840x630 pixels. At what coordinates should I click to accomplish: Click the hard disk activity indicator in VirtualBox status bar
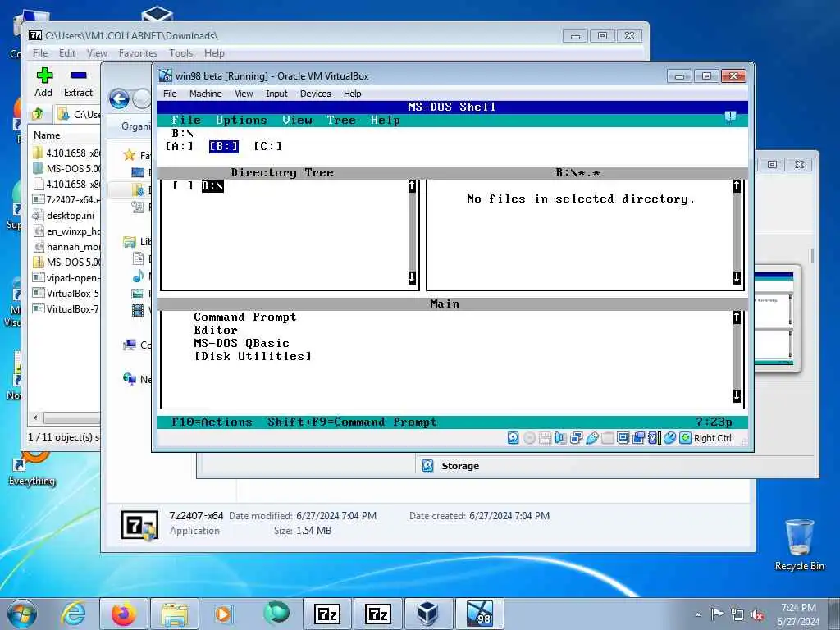(514, 438)
